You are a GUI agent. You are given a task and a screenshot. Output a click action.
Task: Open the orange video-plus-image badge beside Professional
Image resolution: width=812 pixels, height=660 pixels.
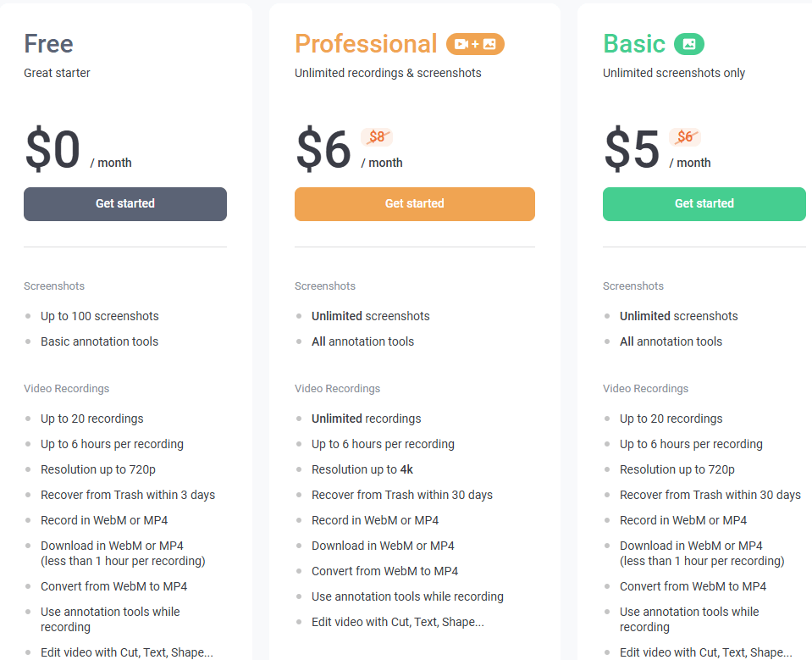point(475,43)
